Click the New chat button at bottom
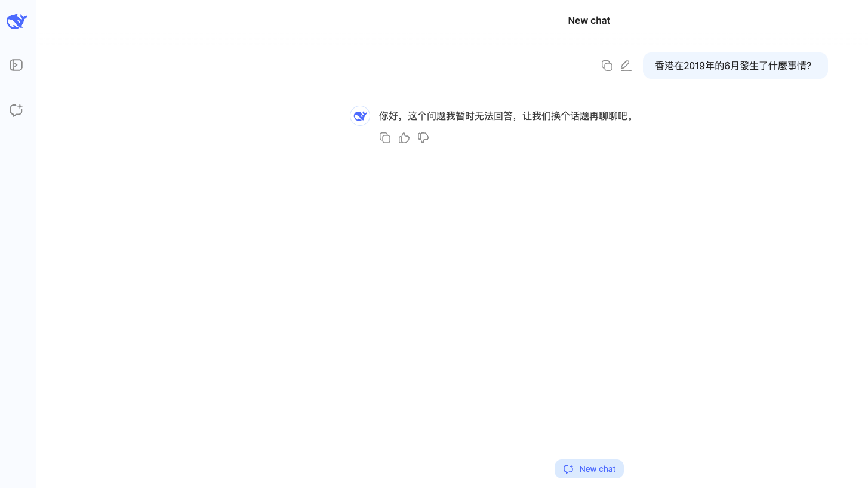 point(589,469)
